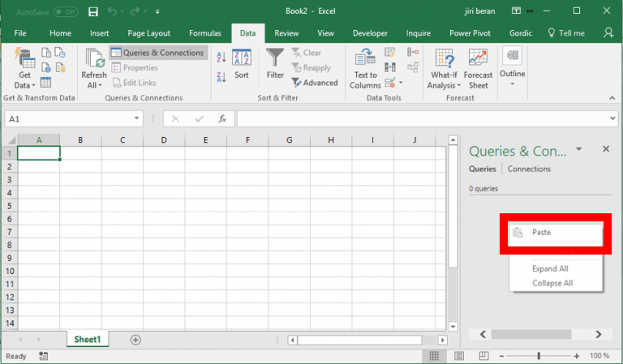This screenshot has height=364, width=623.
Task: Click the Consolidate icon in Data Tools
Action: (413, 52)
